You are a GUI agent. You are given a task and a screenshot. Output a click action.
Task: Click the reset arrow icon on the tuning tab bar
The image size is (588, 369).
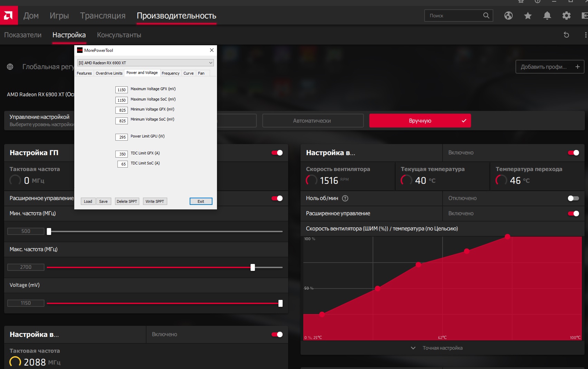[566, 35]
